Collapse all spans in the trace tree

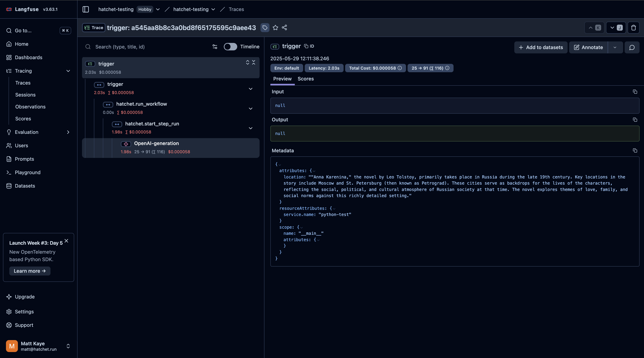tap(253, 63)
